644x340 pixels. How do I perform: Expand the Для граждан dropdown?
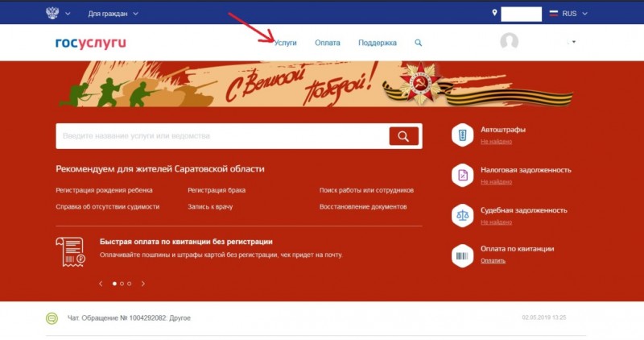tap(113, 14)
